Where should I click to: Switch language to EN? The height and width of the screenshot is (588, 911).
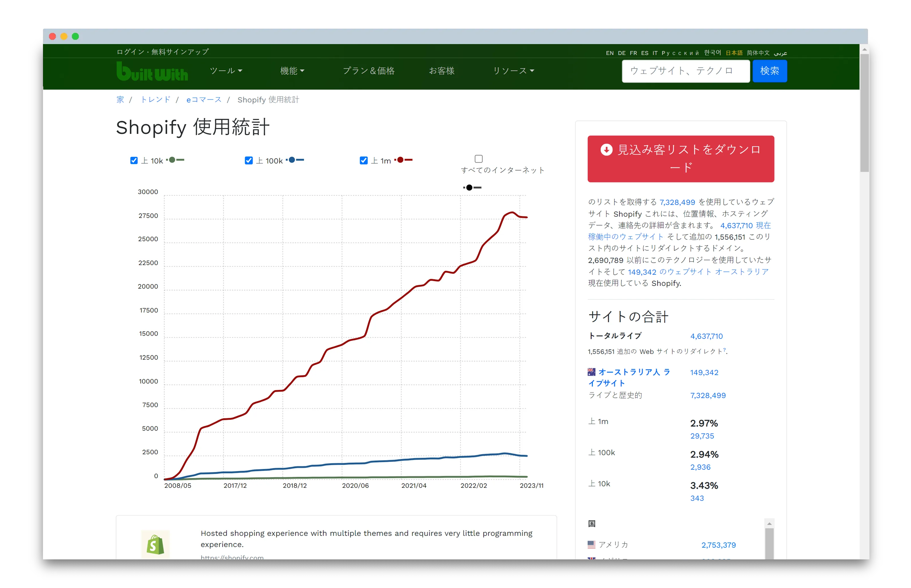pyautogui.click(x=610, y=53)
